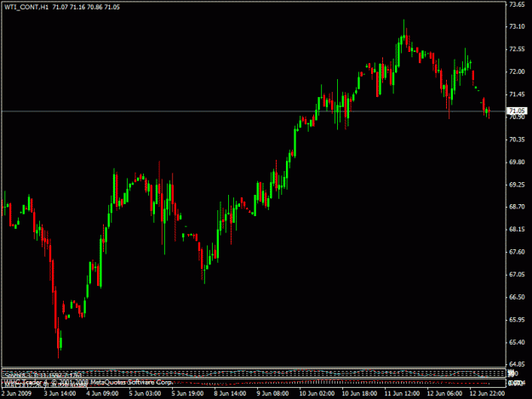Click the 11 Jun 12:00 time label
532x399 pixels.
tap(402, 394)
